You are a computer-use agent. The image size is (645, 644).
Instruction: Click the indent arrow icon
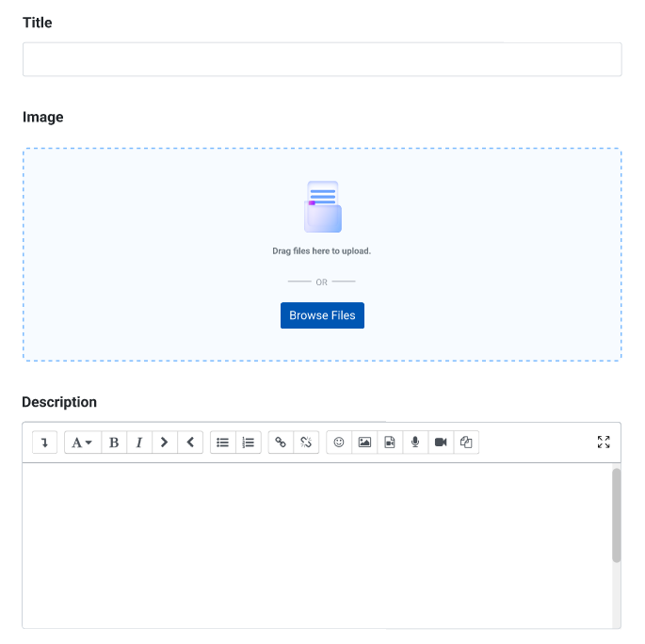click(165, 443)
